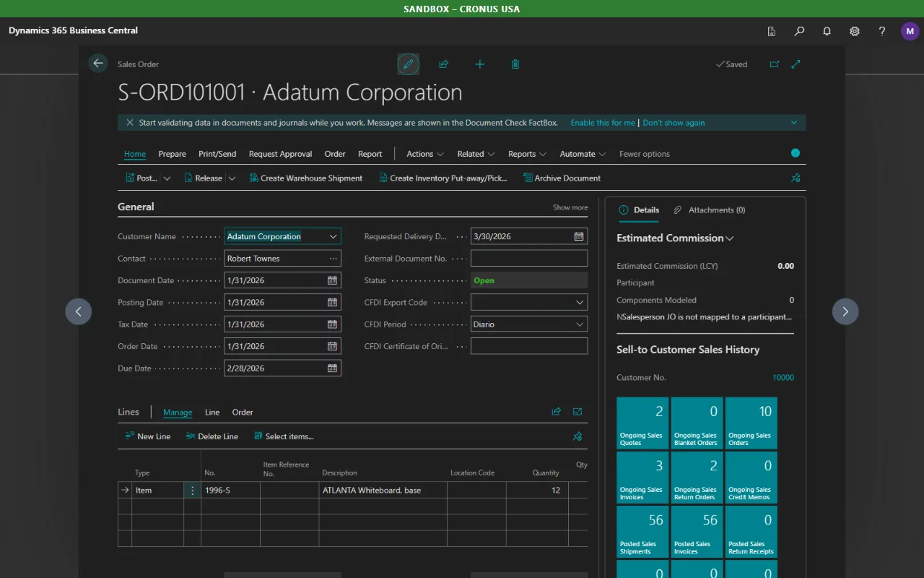This screenshot has height=578, width=924.
Task: Expand the page with the enter-fullscreen arrows icon
Action: (796, 64)
